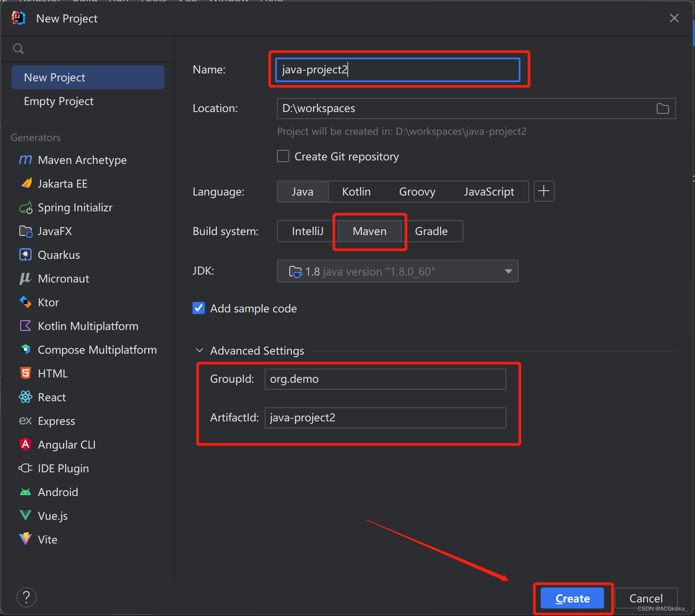Click the HTML5 shield icon
Screen dimensions: 695x616
pyautogui.click(x=25, y=373)
